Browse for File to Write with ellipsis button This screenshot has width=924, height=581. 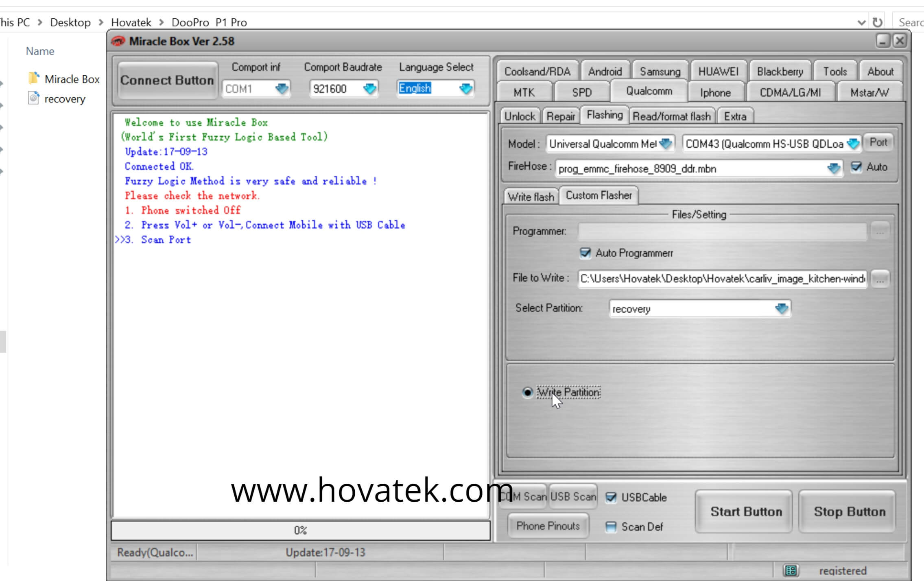880,279
